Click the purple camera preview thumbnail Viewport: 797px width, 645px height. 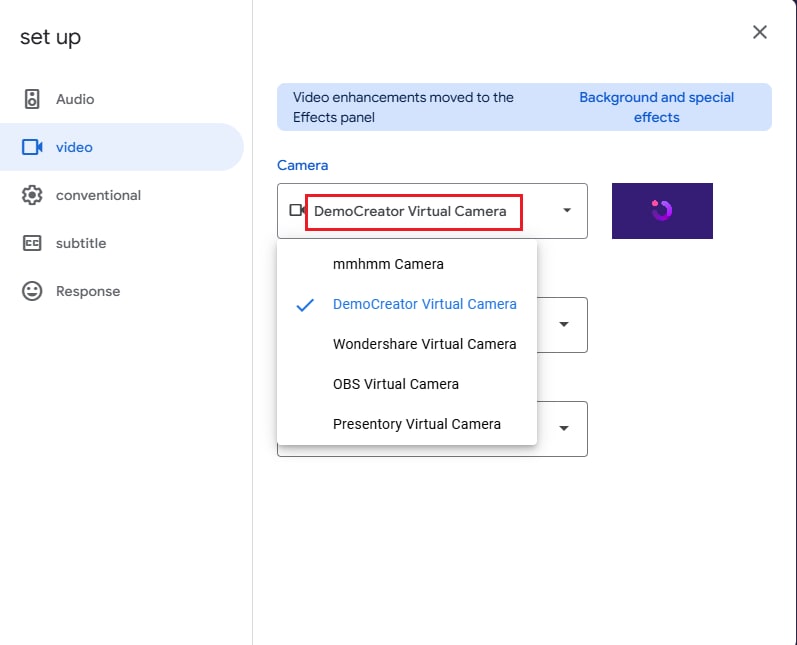click(662, 211)
